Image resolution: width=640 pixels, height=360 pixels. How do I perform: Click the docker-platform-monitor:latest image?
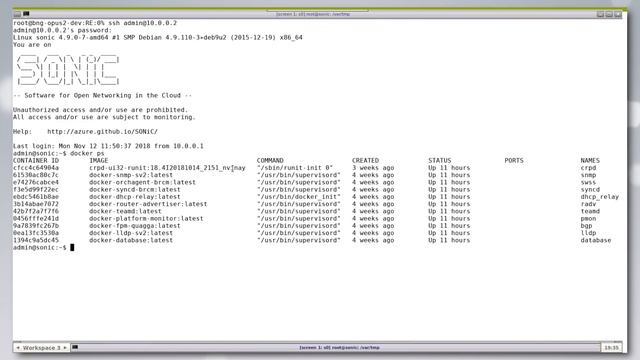(x=146, y=218)
